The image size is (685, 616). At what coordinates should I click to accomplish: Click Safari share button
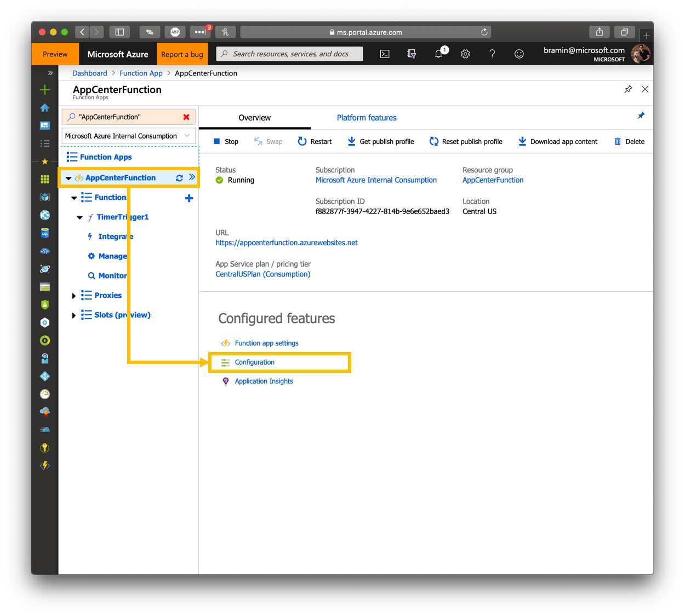coord(600,32)
